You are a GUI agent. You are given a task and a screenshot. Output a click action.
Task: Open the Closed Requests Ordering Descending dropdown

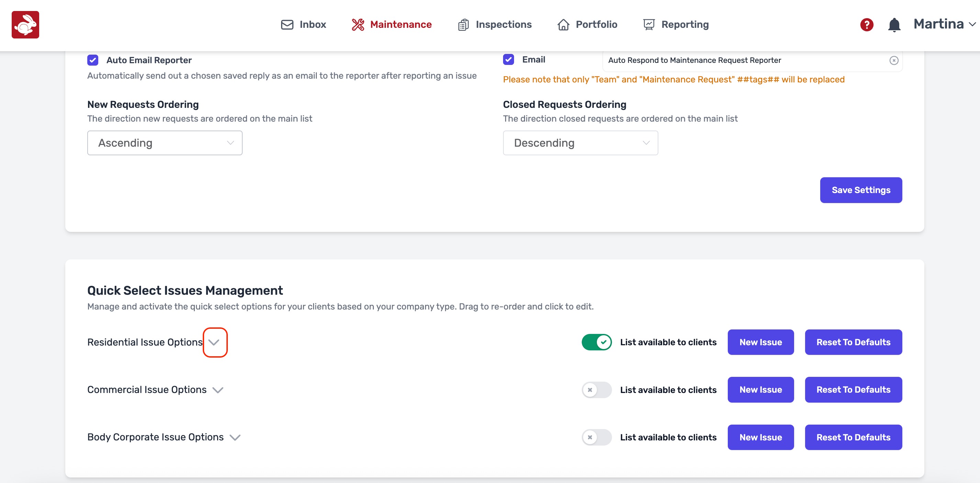click(580, 143)
